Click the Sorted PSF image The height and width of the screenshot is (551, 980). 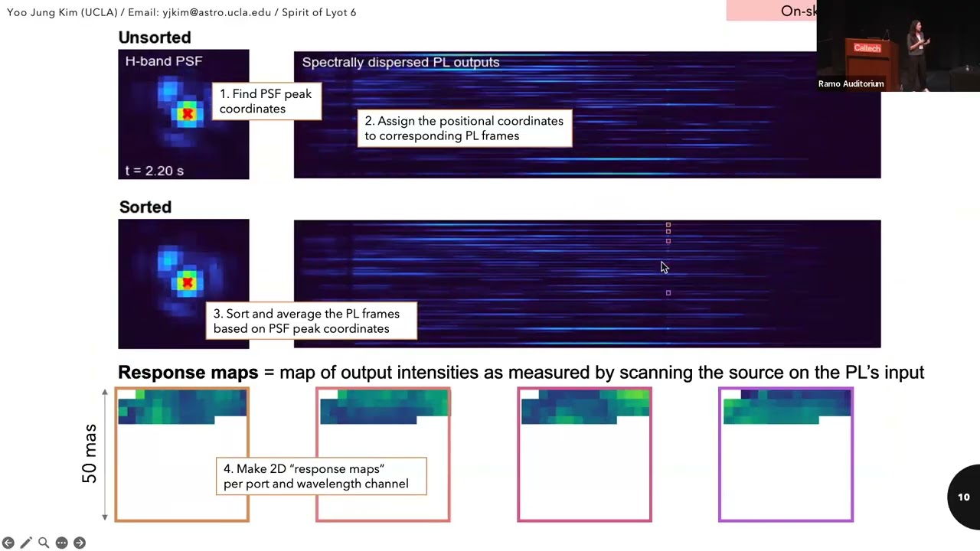click(x=184, y=284)
